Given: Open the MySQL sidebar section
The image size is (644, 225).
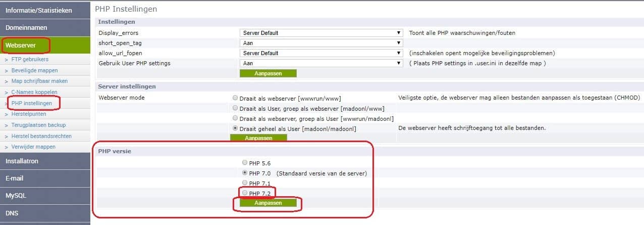Looking at the screenshot, I should 45,196.
